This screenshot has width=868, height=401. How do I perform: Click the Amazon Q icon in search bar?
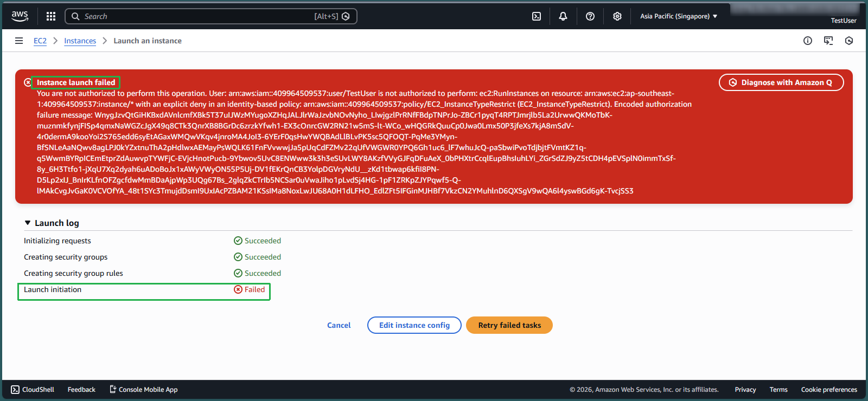346,16
